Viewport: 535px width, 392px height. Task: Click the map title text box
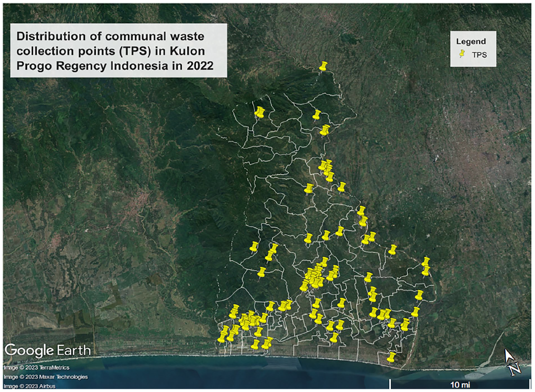tap(119, 51)
